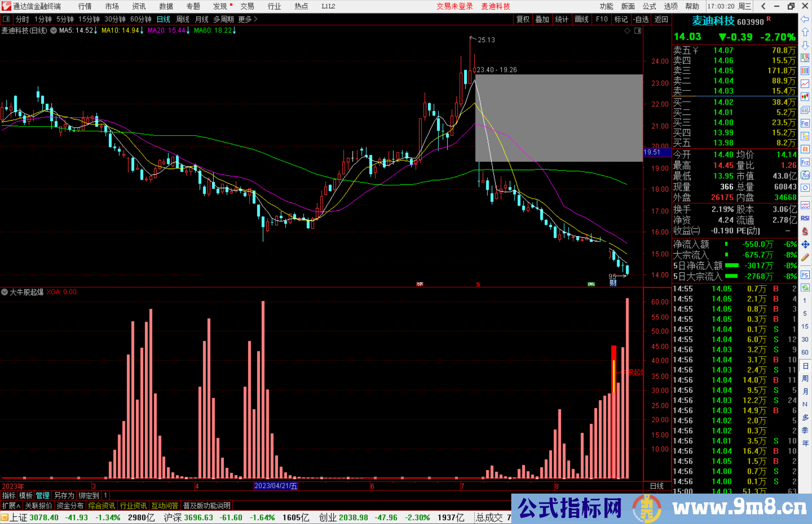Viewport: 812px width, 524px height.
Task: Click the f(x) formula sidebar icon
Action: tap(805, 175)
